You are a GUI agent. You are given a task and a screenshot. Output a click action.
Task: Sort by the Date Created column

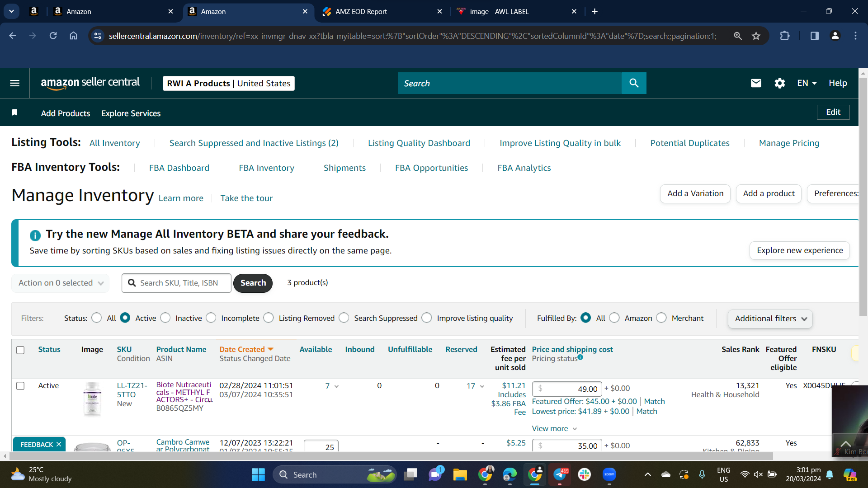click(246, 349)
